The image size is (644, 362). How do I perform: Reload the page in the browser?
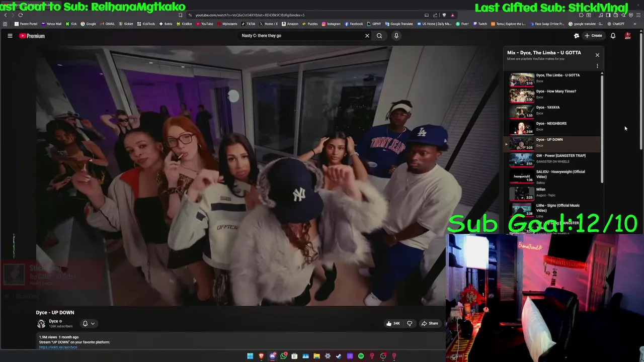21,15
